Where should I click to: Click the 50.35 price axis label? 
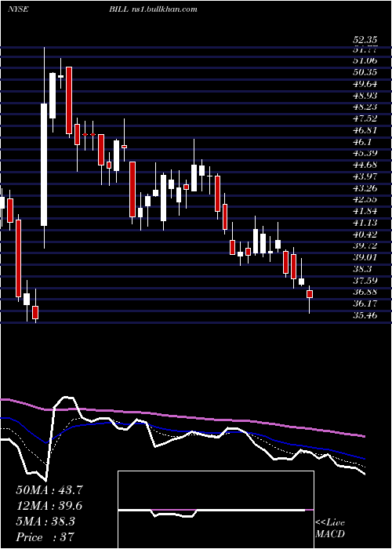(x=365, y=72)
